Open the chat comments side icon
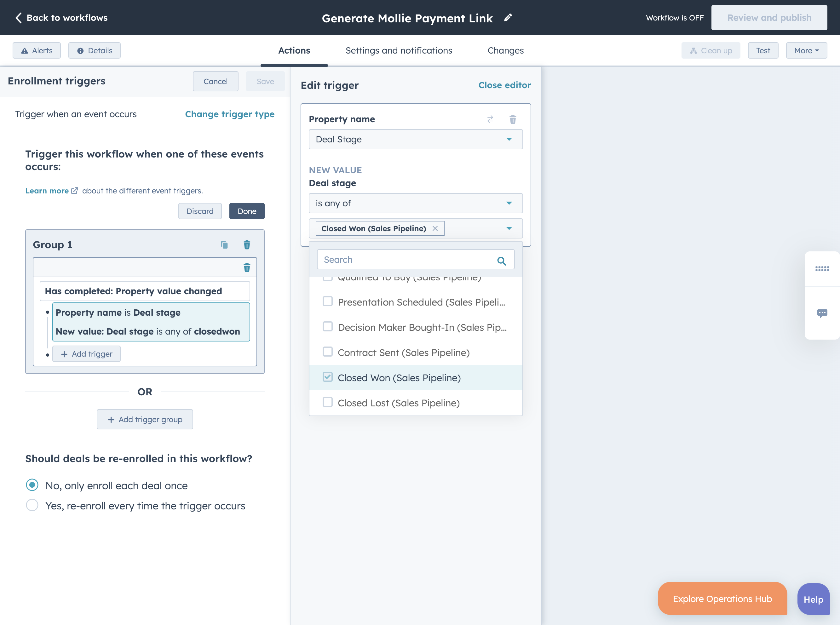Image resolution: width=840 pixels, height=625 pixels. [x=822, y=313]
